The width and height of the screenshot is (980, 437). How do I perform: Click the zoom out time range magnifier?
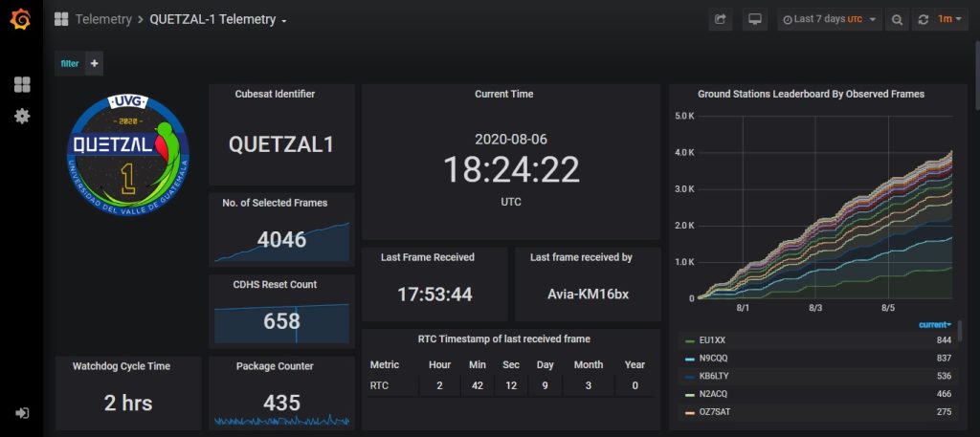[897, 19]
